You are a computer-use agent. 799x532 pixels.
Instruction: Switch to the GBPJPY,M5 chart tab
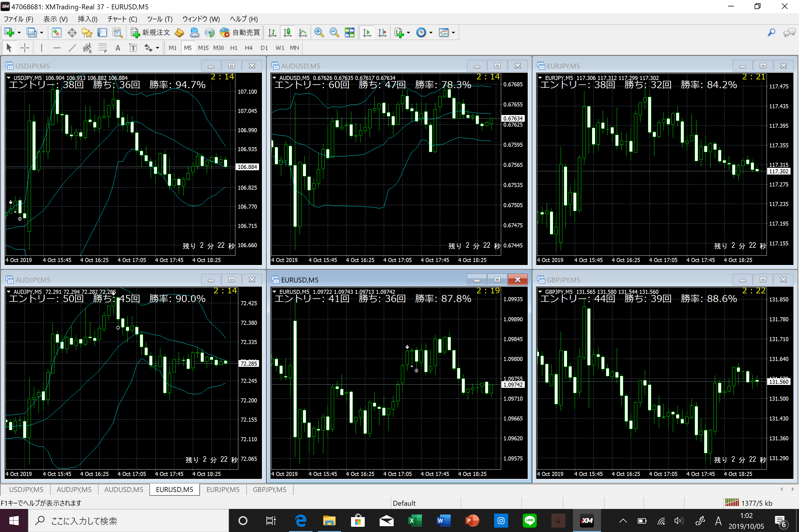270,489
